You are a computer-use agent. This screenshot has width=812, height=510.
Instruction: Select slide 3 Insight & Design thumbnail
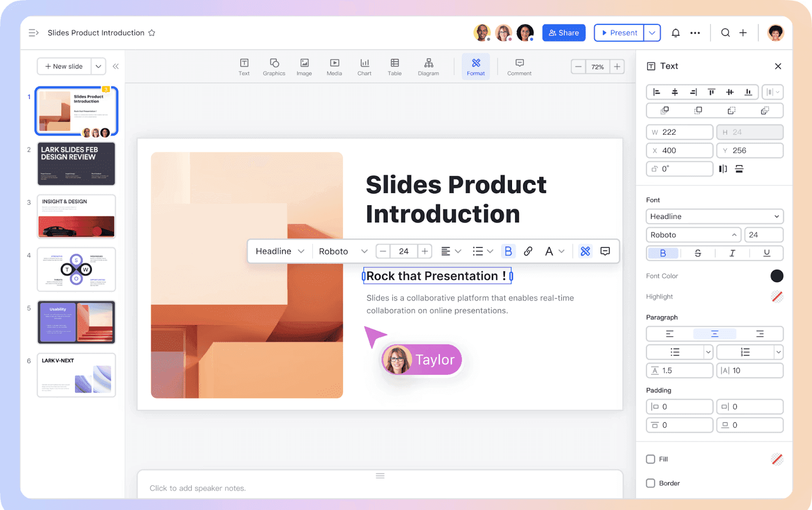click(x=76, y=216)
